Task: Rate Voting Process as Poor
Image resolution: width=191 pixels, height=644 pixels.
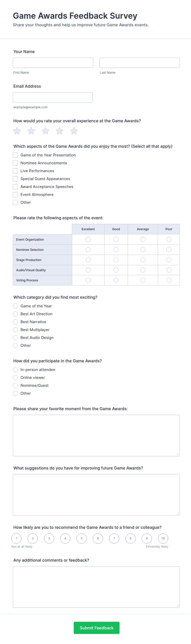Action: (169, 280)
